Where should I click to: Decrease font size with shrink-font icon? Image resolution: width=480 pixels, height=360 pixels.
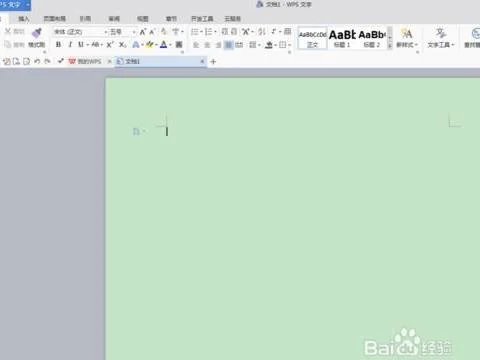[152, 32]
